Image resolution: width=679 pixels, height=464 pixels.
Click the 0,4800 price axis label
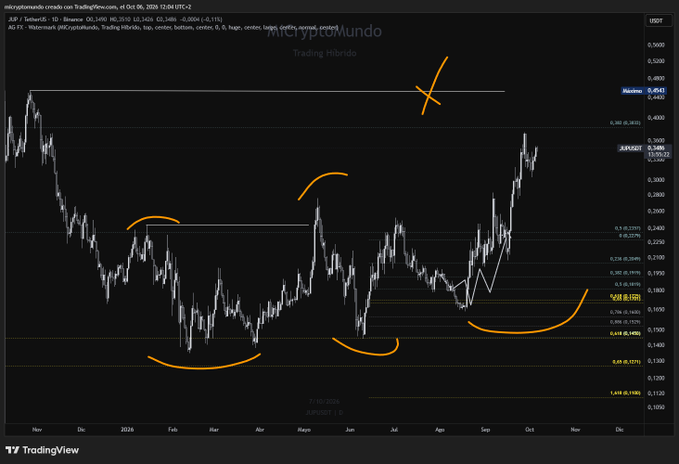656,79
